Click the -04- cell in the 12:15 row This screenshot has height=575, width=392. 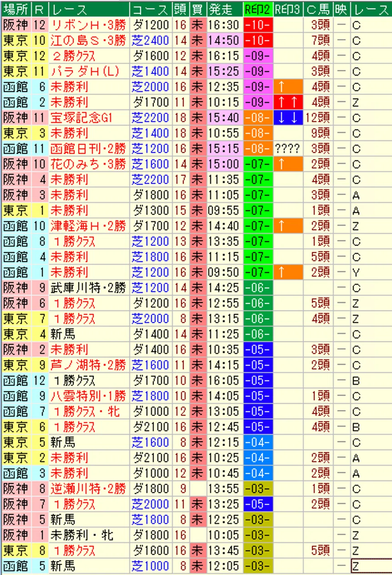258,443
